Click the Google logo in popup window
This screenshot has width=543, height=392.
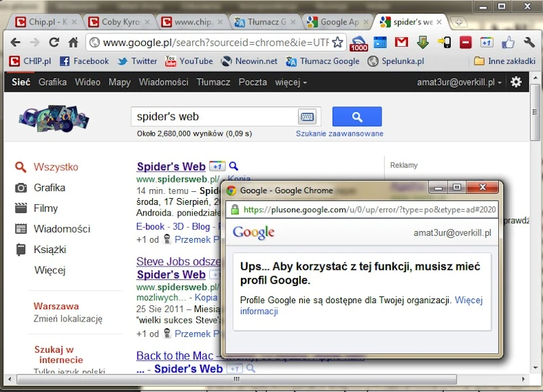253,233
